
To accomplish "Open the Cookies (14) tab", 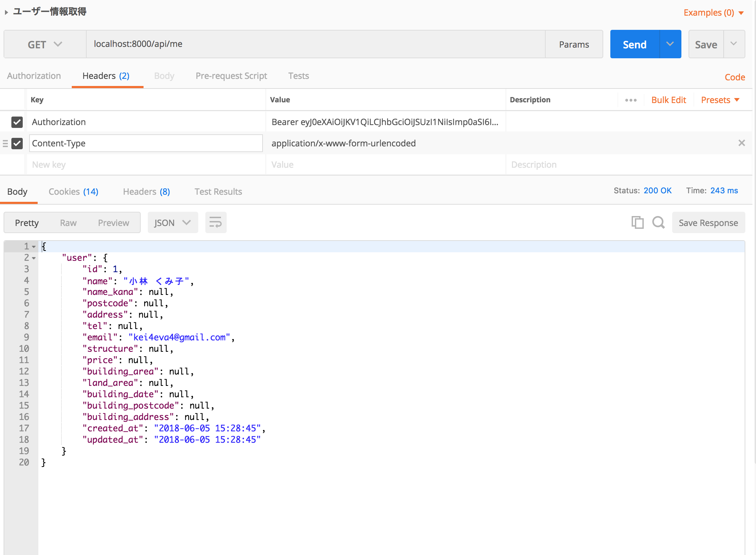I will [73, 192].
